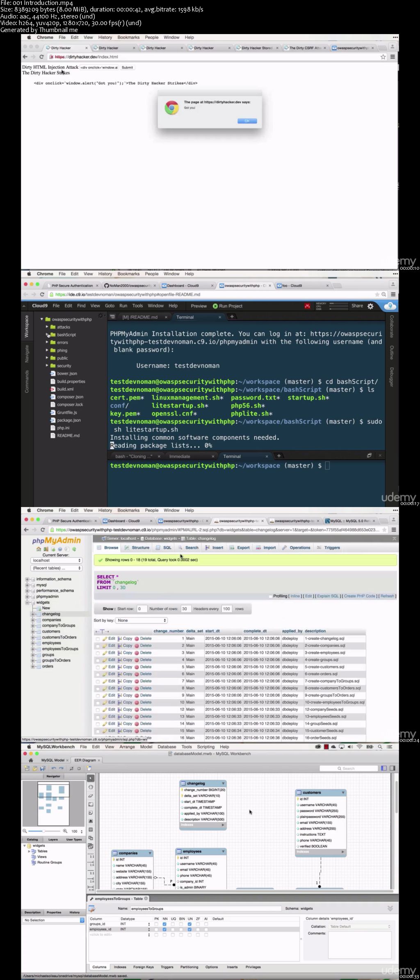Select the eraser tool in Workbench EER toolbar

[91, 795]
